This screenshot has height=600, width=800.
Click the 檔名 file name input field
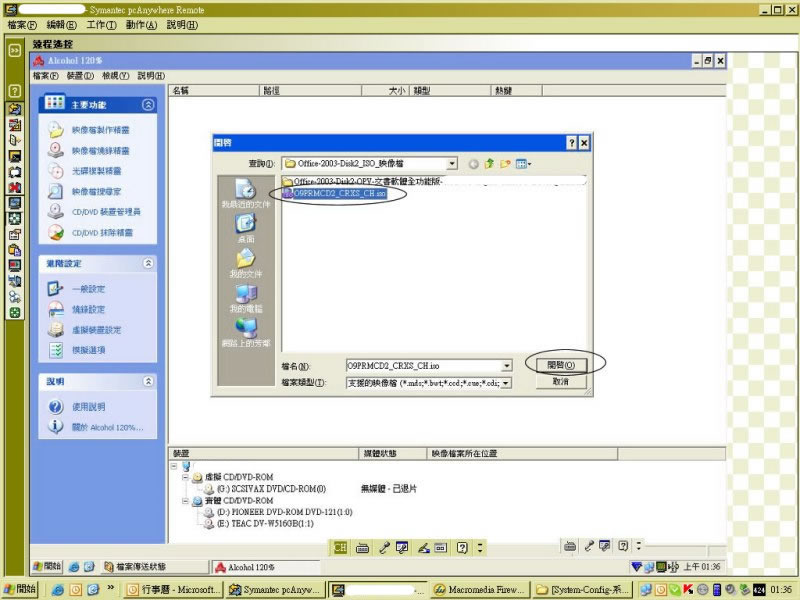click(x=423, y=366)
